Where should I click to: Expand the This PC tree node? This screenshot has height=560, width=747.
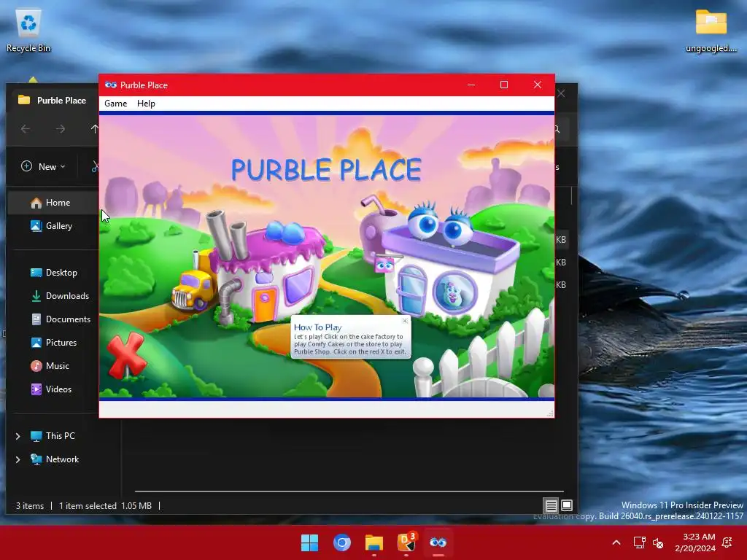click(18, 436)
